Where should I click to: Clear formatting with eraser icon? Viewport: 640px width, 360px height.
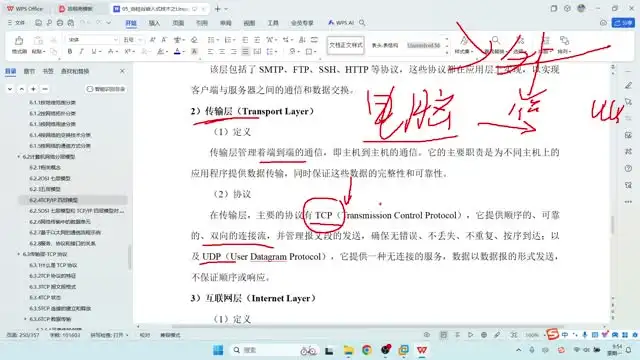coord(194,40)
